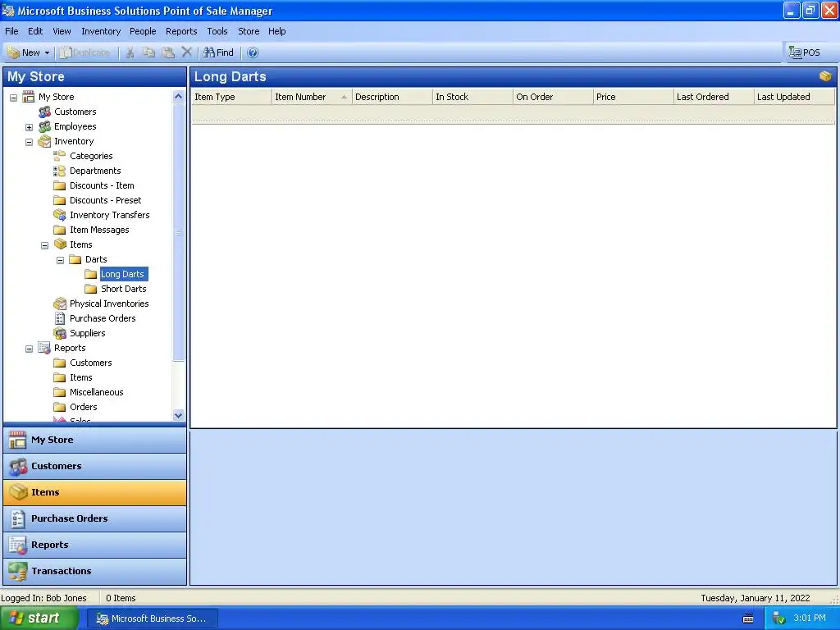The height and width of the screenshot is (630, 840).
Task: Collapse the Inventory node
Action: [x=29, y=142]
